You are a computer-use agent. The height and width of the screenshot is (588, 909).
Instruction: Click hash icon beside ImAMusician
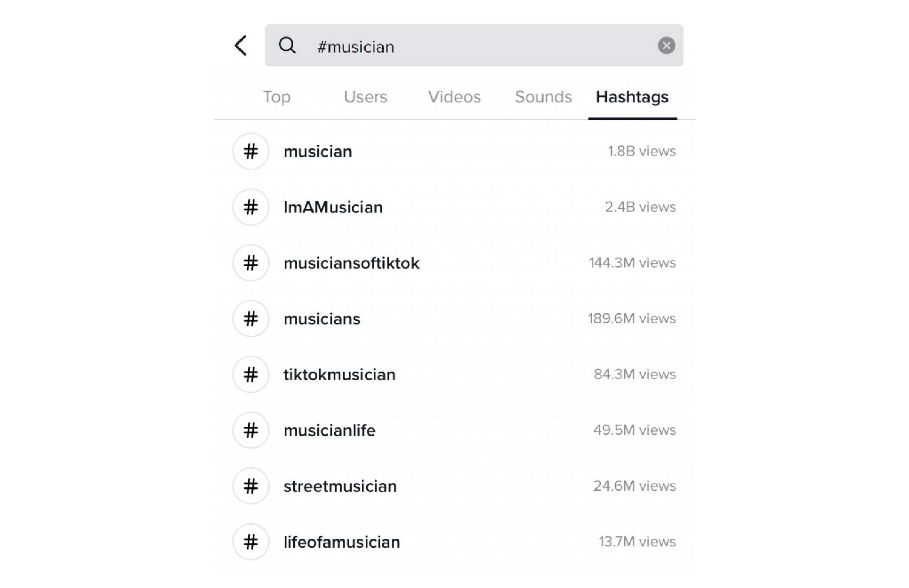click(x=251, y=207)
